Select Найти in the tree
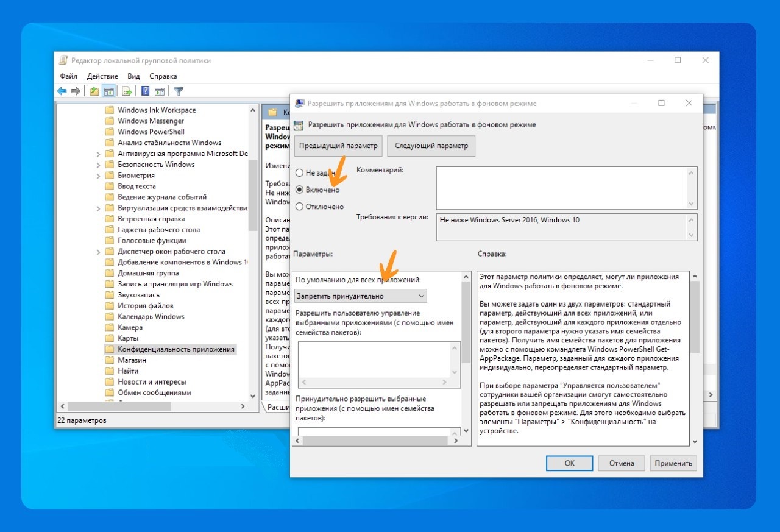Image resolution: width=780 pixels, height=532 pixels. (128, 371)
